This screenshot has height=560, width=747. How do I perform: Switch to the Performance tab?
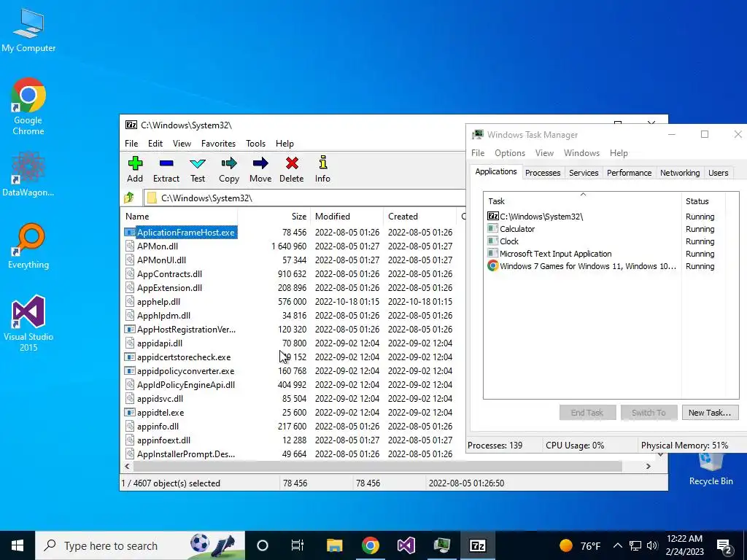pos(629,173)
